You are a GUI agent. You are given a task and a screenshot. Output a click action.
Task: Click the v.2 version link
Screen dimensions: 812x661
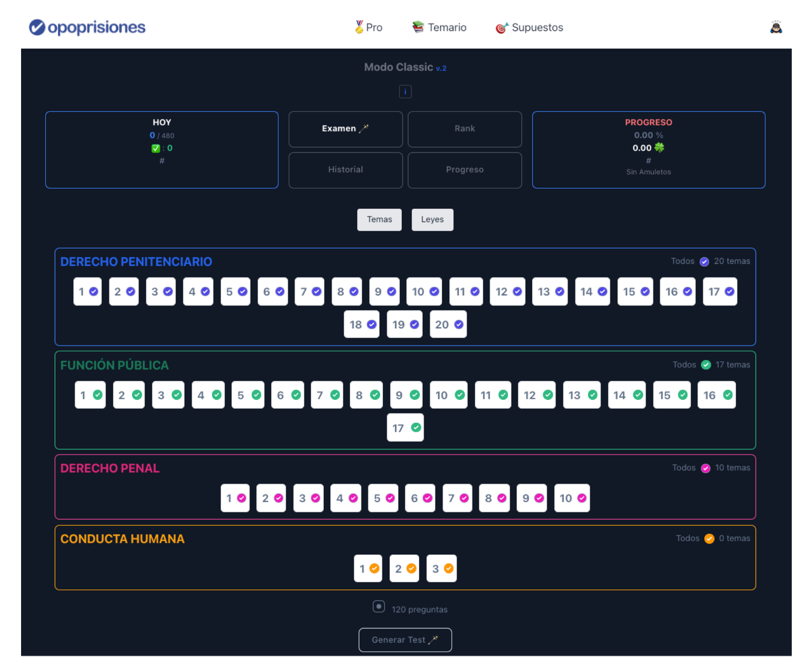[x=441, y=68]
